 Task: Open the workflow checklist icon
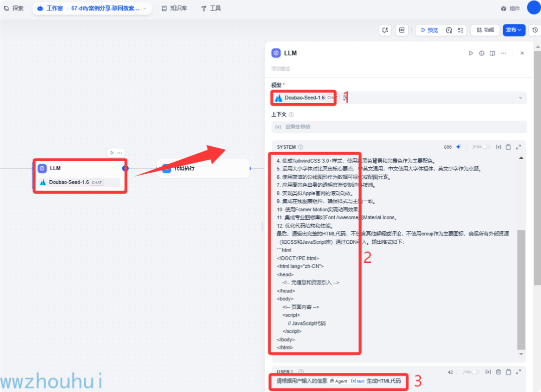(461, 30)
